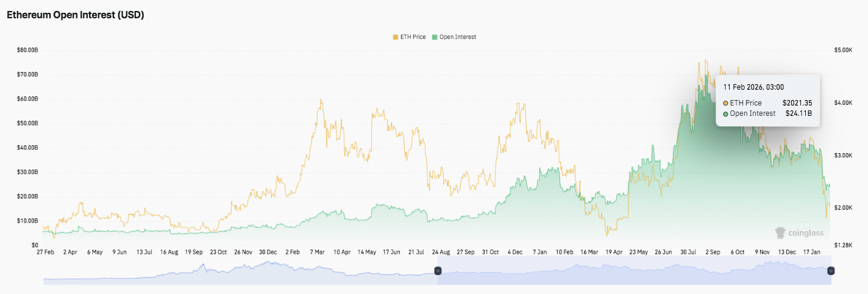Screen dimensions: 868x294
Task: Click the green Open Interest legend swatch
Action: click(434, 37)
